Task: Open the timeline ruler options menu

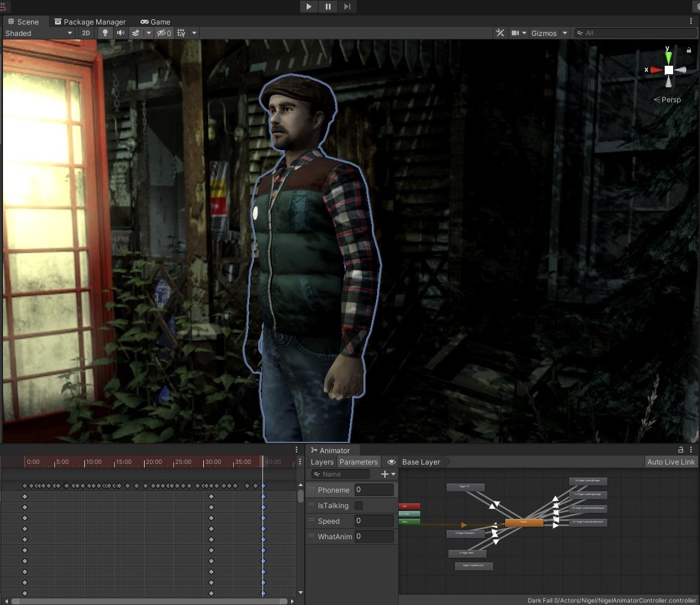Action: (300, 462)
